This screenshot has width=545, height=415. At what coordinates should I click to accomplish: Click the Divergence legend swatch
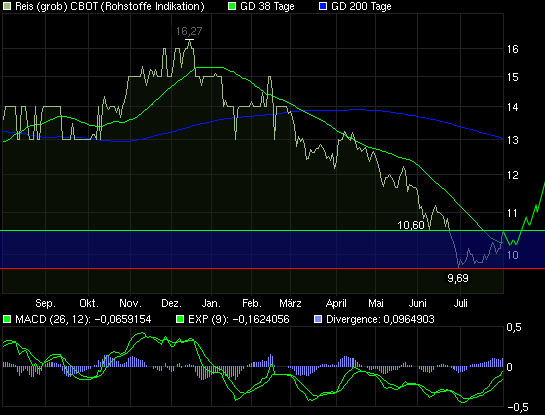[x=318, y=319]
